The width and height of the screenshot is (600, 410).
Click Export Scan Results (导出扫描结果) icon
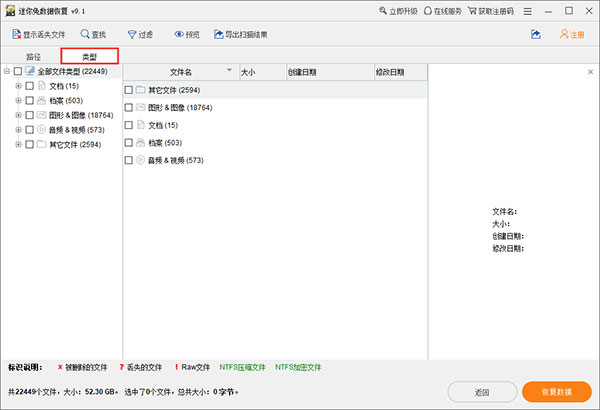[x=220, y=34]
